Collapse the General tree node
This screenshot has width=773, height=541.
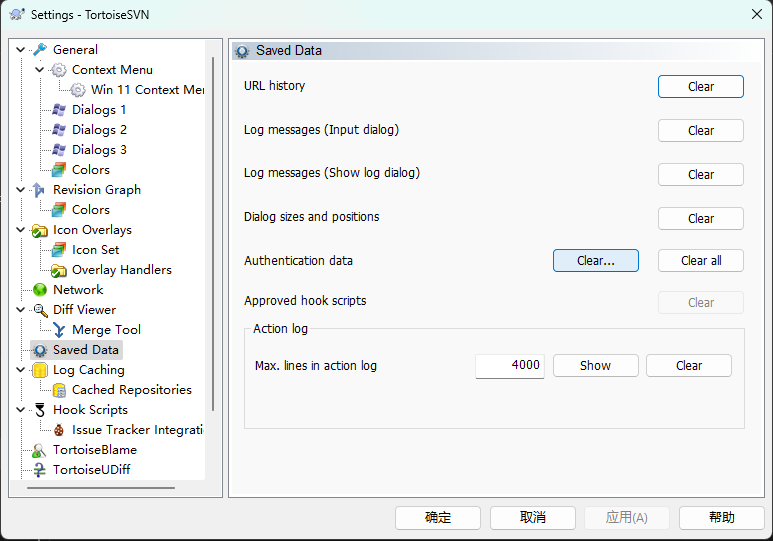click(x=21, y=49)
